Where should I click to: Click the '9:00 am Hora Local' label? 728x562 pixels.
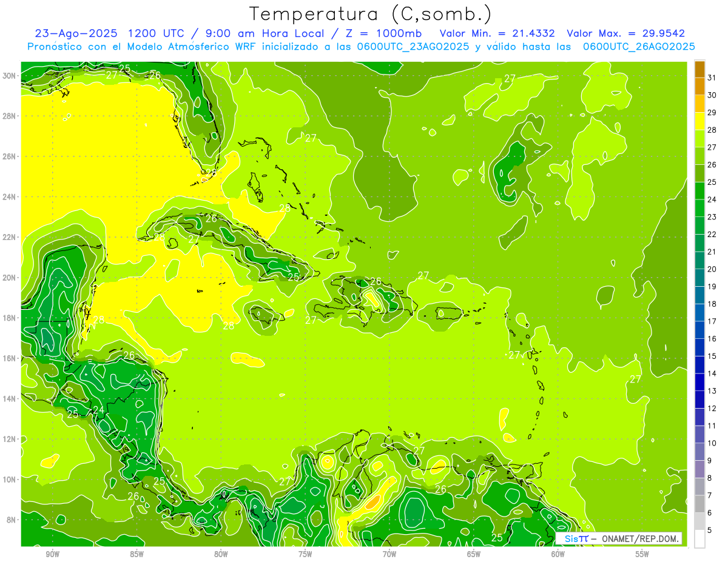coord(267,33)
